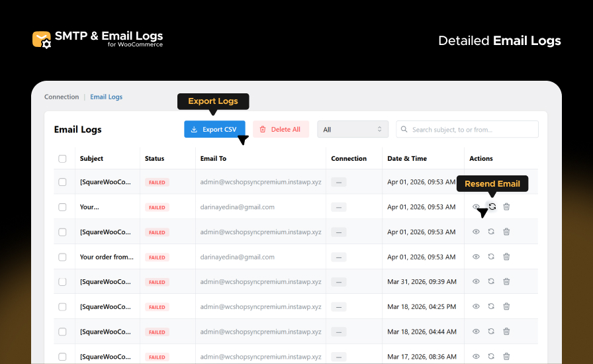593x364 pixels.
Task: Open the eye icon for Mar 18 04:44 AM
Action: [x=476, y=332]
